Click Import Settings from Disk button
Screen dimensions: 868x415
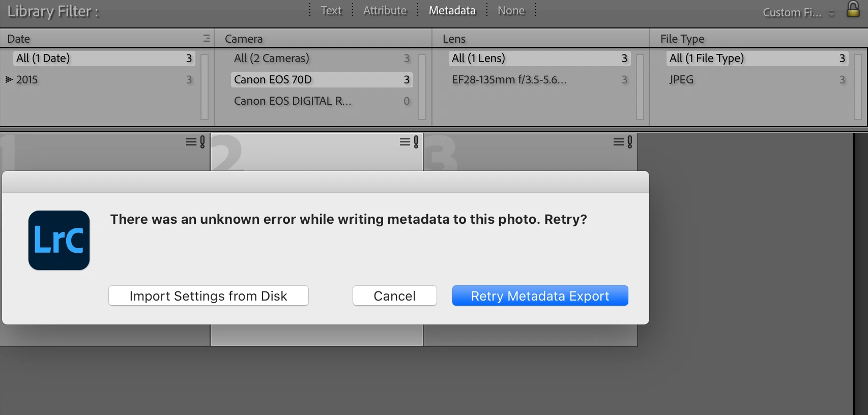click(x=209, y=295)
